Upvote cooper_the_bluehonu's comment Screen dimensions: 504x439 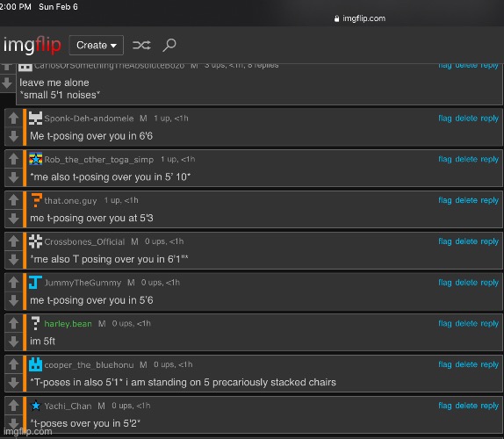pos(13,364)
